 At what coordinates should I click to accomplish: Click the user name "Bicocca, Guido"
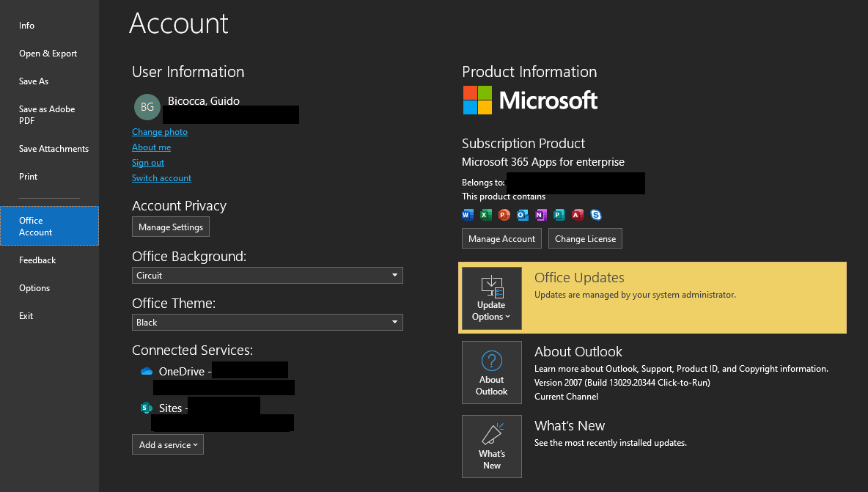pyautogui.click(x=204, y=100)
